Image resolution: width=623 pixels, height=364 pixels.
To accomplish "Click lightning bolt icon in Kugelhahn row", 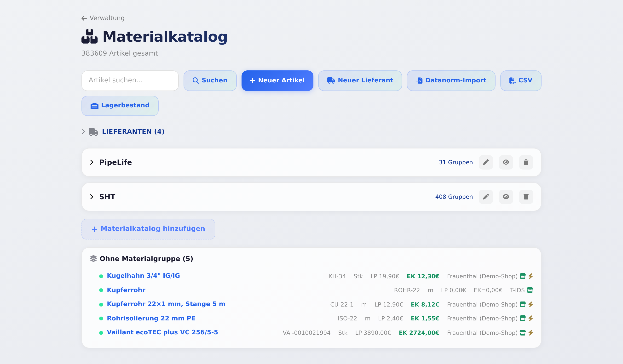I will pyautogui.click(x=531, y=276).
